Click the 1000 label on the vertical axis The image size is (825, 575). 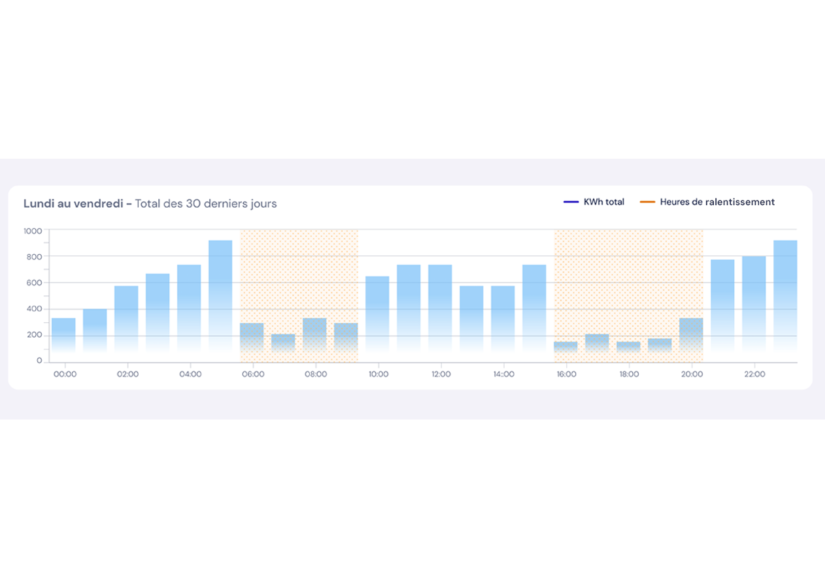[33, 231]
